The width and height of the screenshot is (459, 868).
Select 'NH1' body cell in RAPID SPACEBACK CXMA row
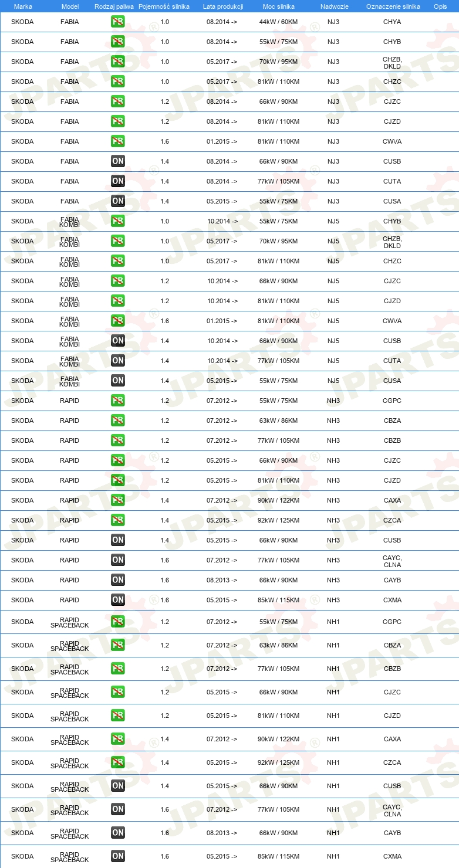coord(333,856)
